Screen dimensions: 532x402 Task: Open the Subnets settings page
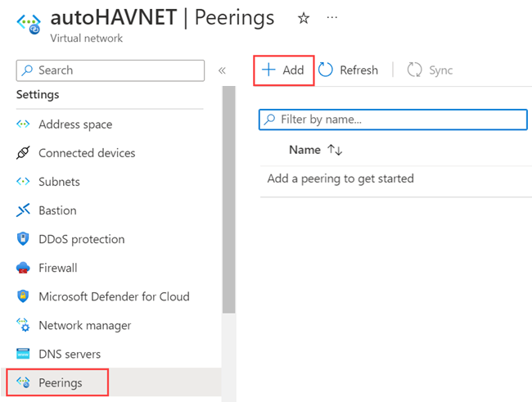(59, 182)
